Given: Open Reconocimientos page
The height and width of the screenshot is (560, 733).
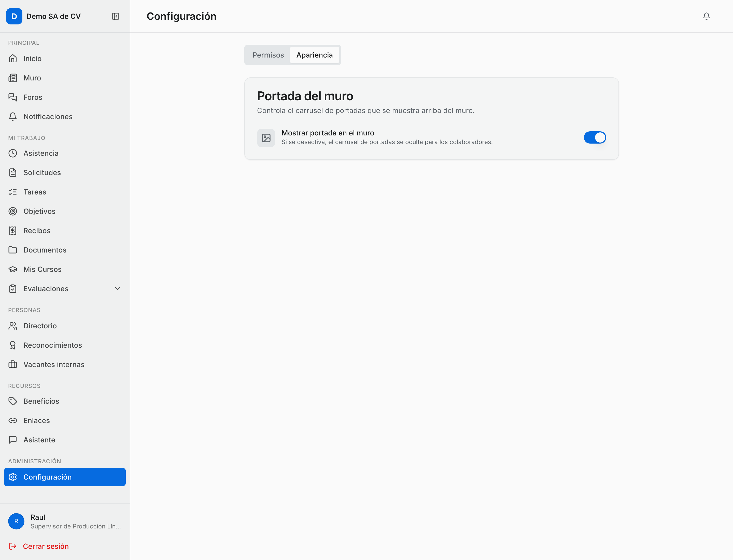Looking at the screenshot, I should [x=65, y=345].
